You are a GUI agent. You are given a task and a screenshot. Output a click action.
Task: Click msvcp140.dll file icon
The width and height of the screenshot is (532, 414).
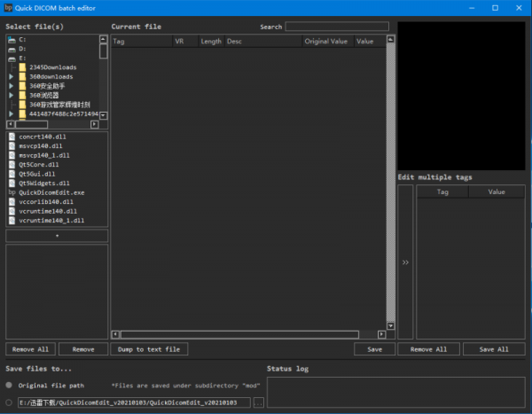point(12,146)
